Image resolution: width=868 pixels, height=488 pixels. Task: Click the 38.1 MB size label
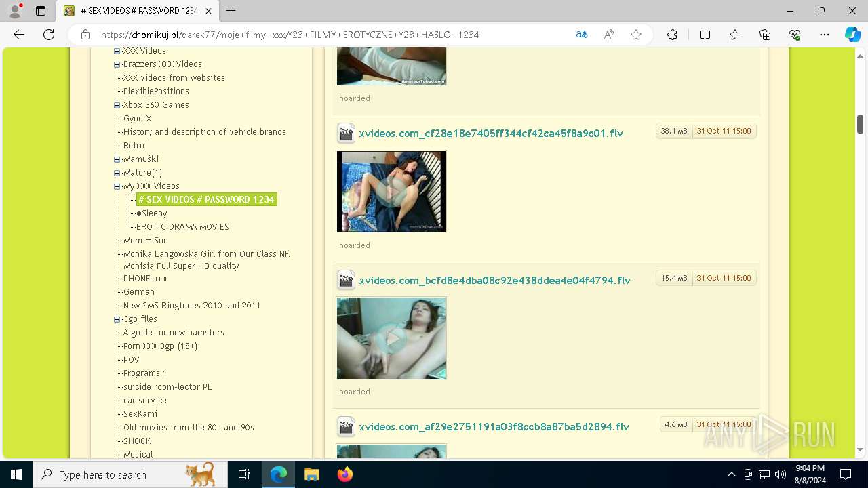pos(674,131)
